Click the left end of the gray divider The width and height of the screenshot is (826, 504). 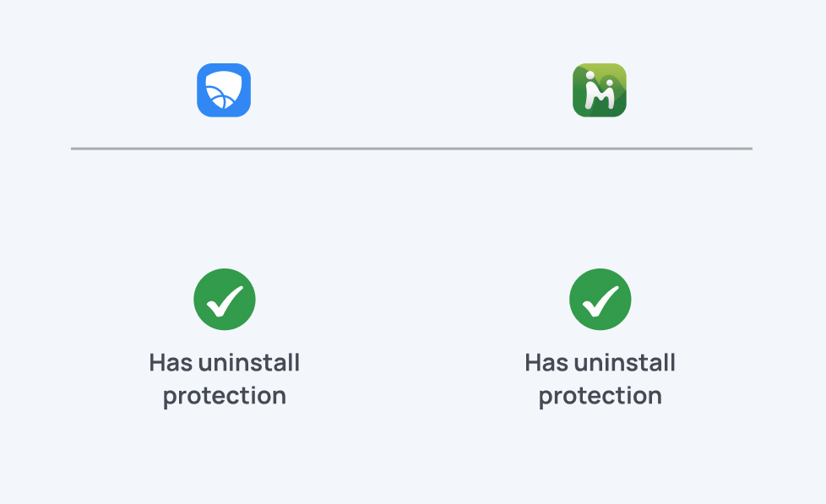click(74, 149)
